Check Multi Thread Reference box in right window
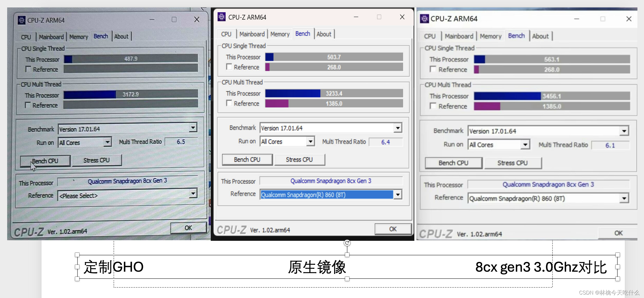 tap(433, 106)
